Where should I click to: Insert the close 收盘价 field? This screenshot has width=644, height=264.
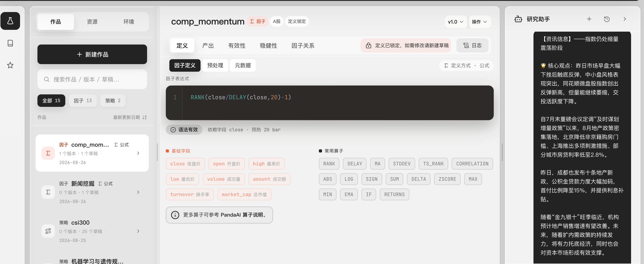[x=185, y=164]
